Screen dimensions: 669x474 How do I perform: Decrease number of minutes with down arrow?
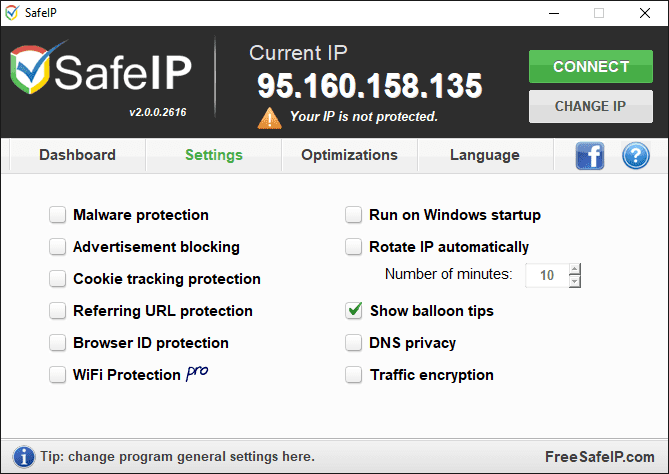point(574,281)
